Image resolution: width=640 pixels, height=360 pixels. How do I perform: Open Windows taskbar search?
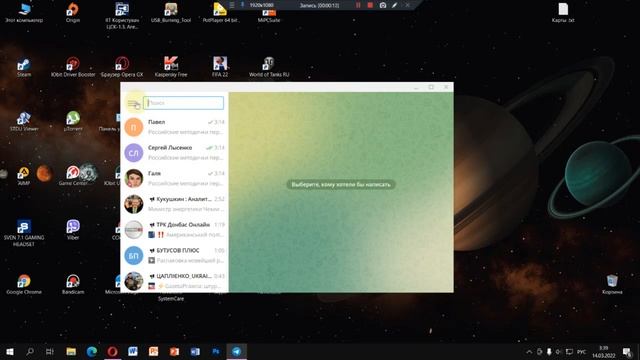tap(30, 351)
